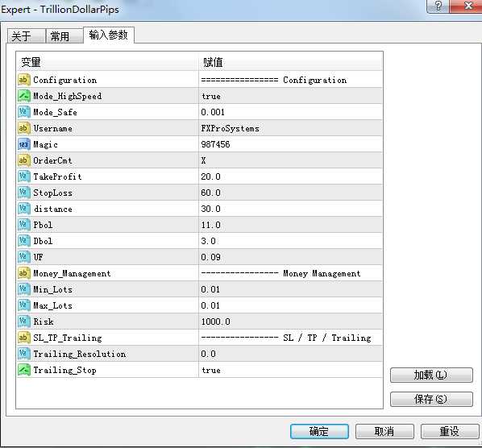Image resolution: width=482 pixels, height=448 pixels.
Task: Click the 取消 cancel button
Action: 384,431
